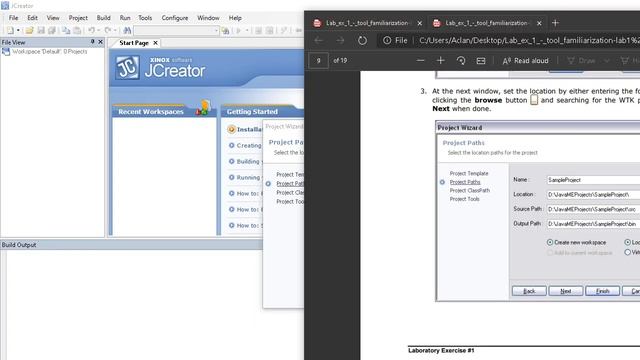Viewport: 640px width, 360px height.
Task: Click the New file icon in JCreator toolbar
Action: point(10,31)
